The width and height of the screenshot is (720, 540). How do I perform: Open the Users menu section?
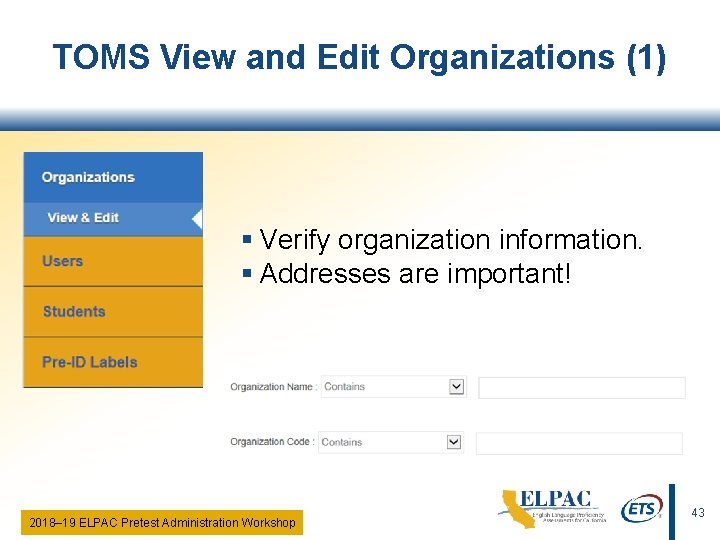[x=113, y=261]
